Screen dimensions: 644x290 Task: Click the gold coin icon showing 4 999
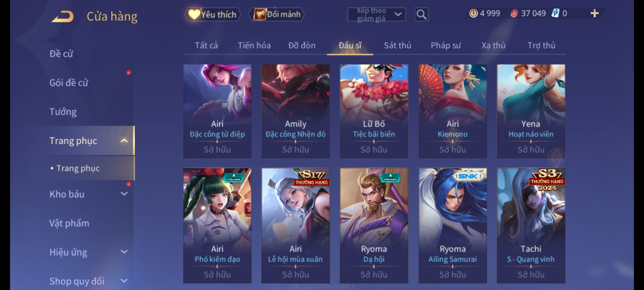(x=473, y=13)
